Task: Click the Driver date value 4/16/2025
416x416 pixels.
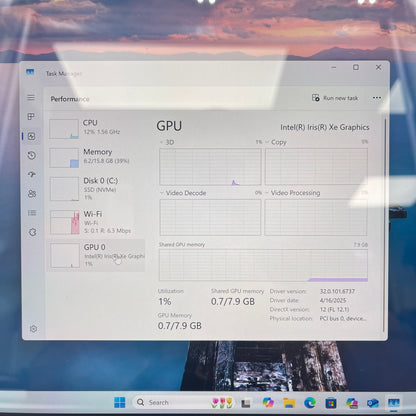Action: [x=333, y=300]
